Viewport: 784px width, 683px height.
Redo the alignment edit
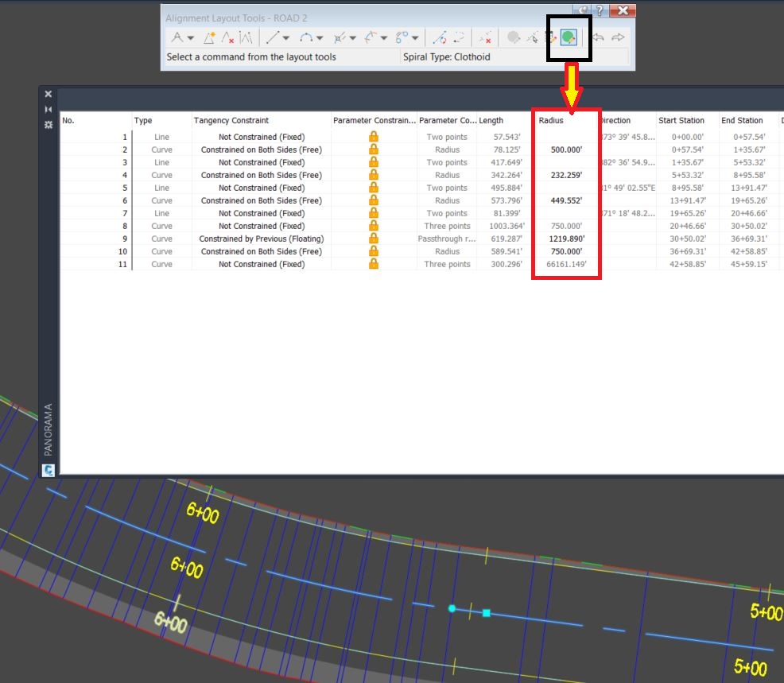(x=619, y=37)
